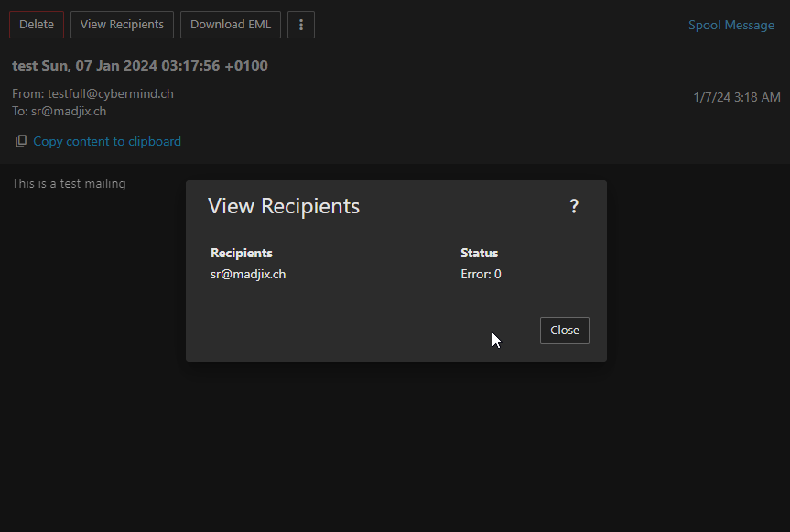The image size is (790, 532).
Task: Follow the Spool Message link
Action: (x=730, y=25)
